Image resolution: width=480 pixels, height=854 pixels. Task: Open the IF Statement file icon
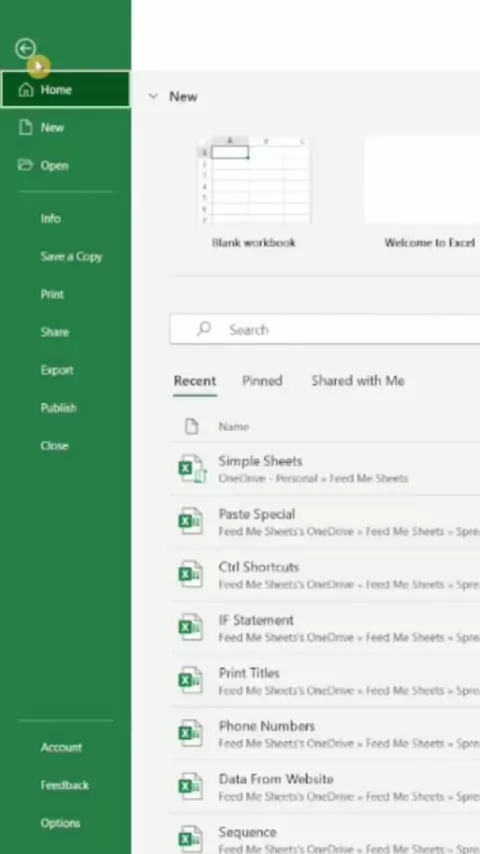click(x=191, y=627)
